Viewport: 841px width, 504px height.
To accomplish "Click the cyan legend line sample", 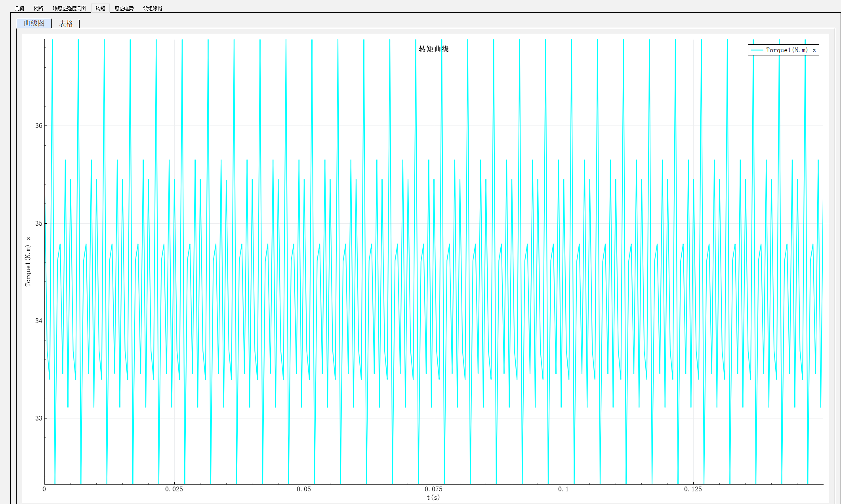I will coord(757,50).
